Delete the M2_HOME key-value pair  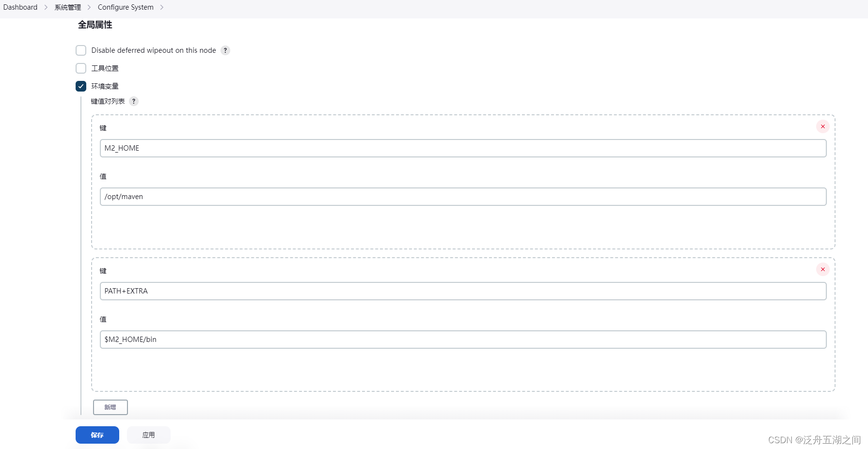tap(822, 126)
